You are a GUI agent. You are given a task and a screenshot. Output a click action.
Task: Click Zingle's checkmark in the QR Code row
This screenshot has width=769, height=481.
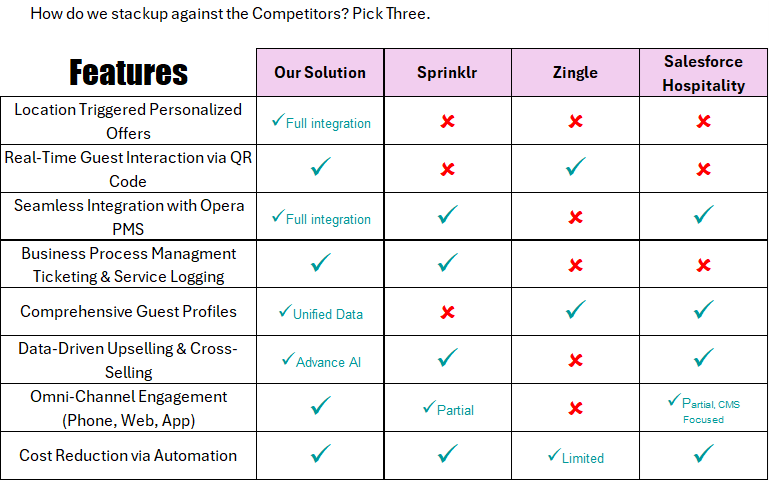[x=575, y=168]
